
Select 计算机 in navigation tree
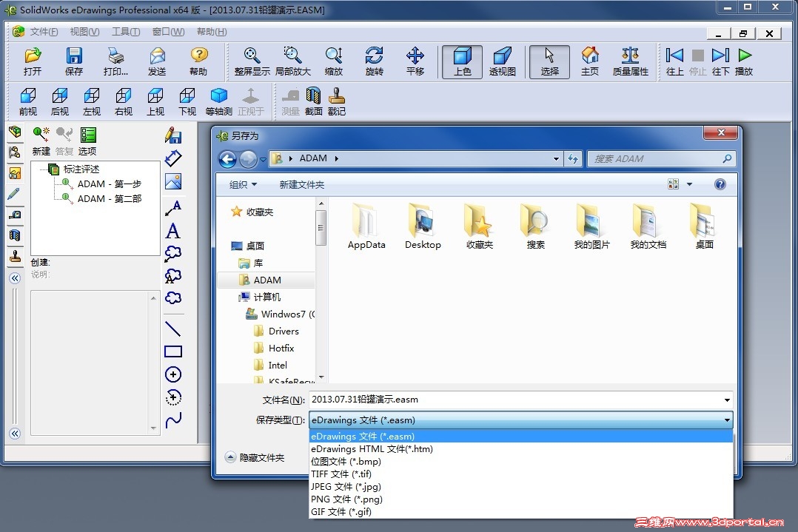coord(266,297)
